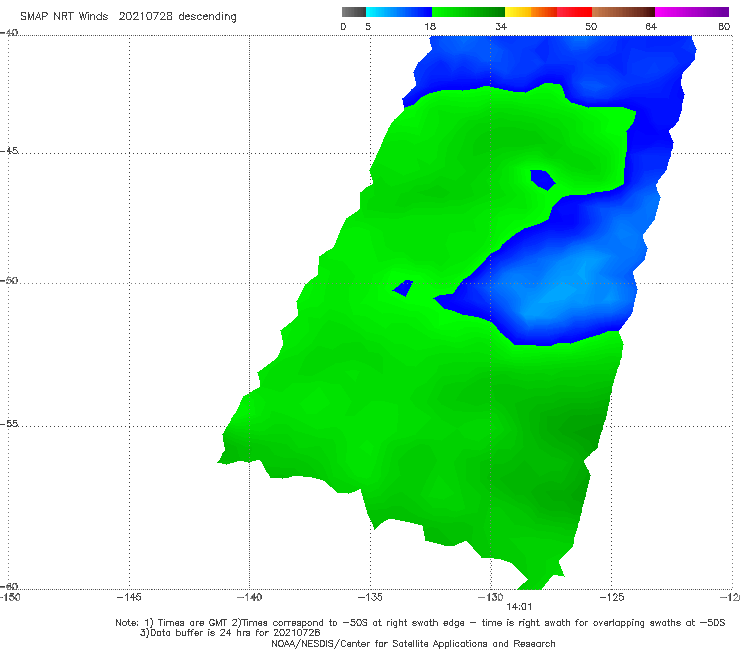Click the light blue colorbar segment

[399, 12]
